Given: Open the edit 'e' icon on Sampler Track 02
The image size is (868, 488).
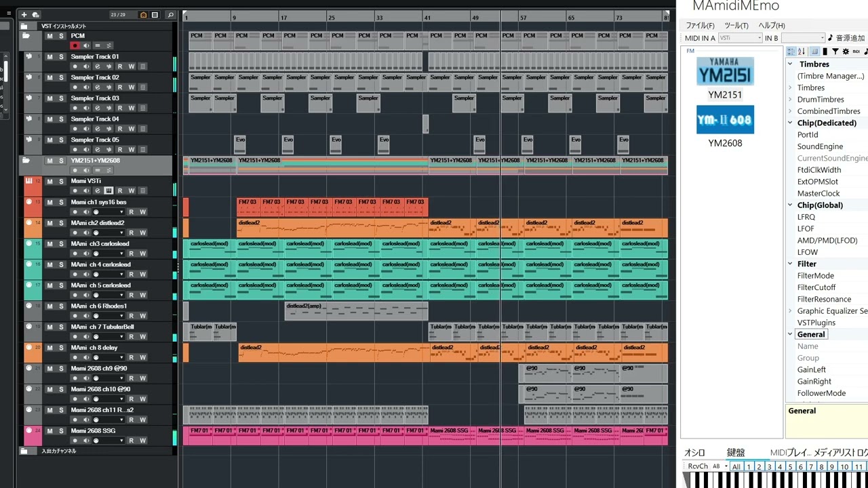Looking at the screenshot, I should pos(97,87).
